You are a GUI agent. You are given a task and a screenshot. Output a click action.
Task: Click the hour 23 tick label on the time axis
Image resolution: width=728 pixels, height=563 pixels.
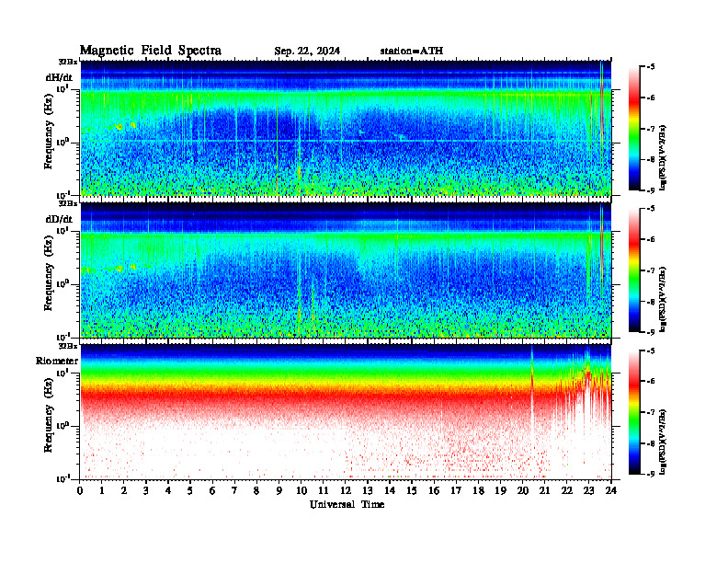pyautogui.click(x=588, y=490)
